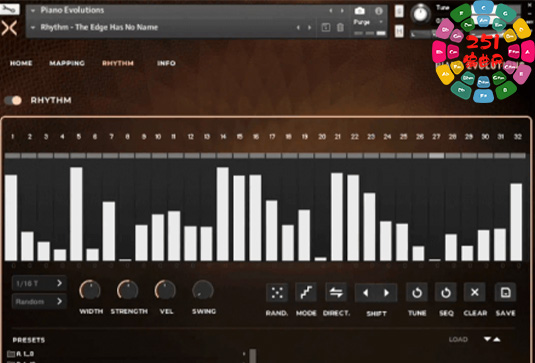
Task: Click the presets up arrow
Action: (x=497, y=339)
